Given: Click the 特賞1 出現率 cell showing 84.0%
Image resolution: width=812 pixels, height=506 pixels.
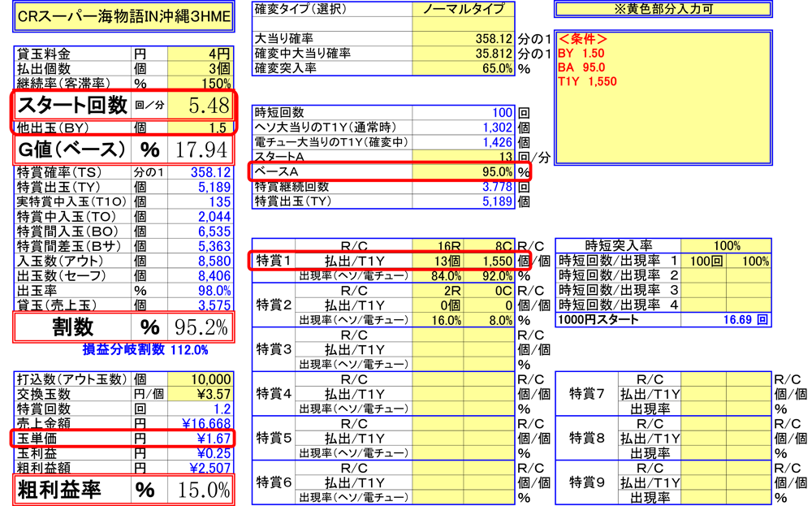Looking at the screenshot, I should 438,276.
